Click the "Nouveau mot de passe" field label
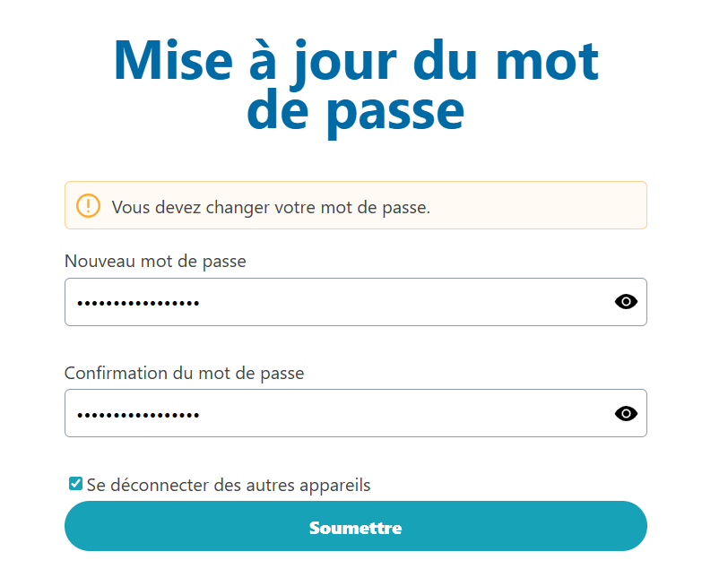This screenshot has height=586, width=728. 155,261
